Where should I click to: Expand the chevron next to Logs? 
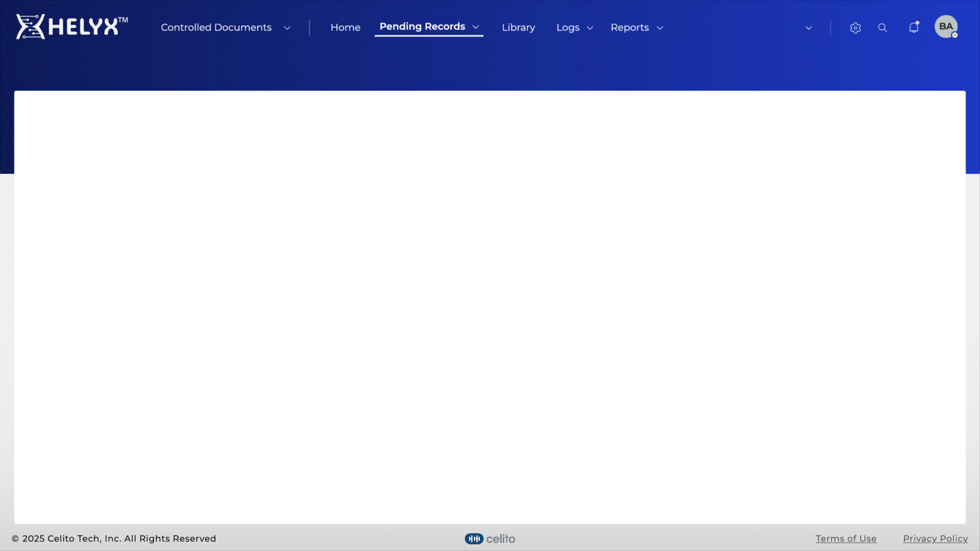(x=590, y=28)
